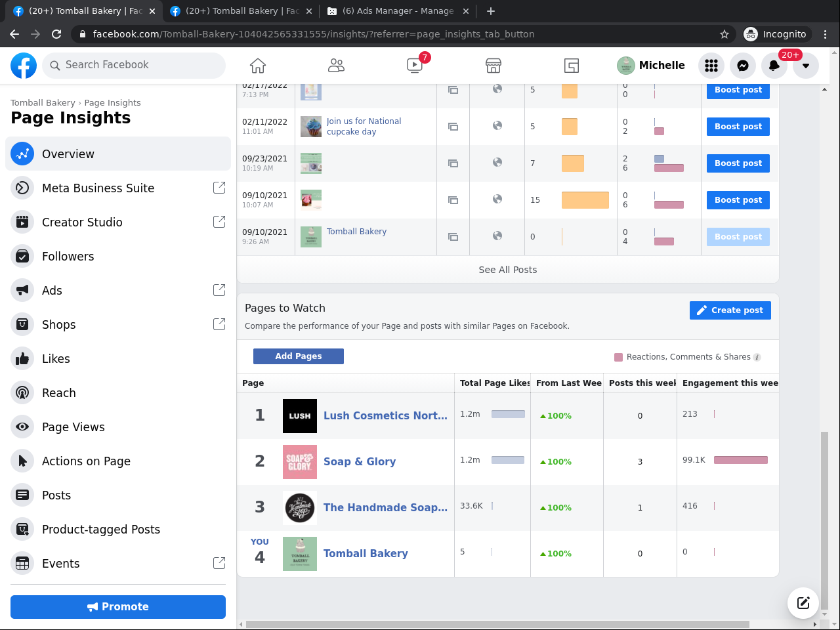This screenshot has height=630, width=840.
Task: Select Reach in the sidebar
Action: (118, 392)
